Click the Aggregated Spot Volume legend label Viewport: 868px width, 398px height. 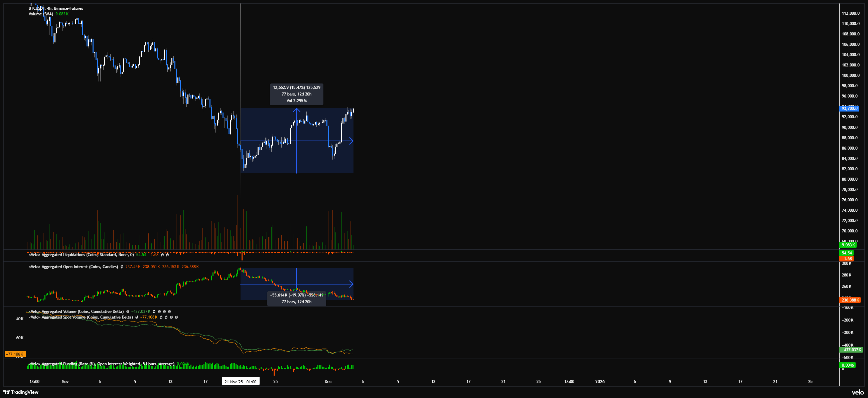pos(81,317)
